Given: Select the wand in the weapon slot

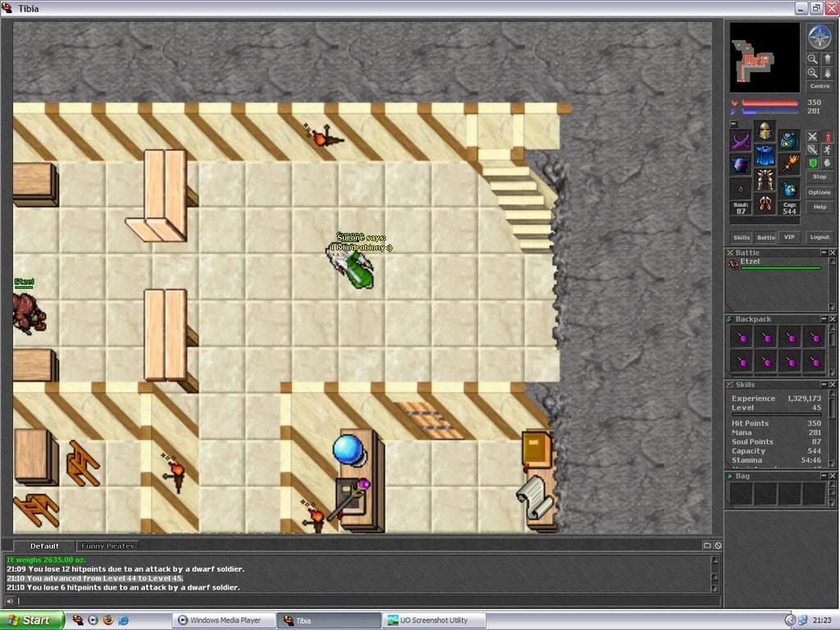Looking at the screenshot, I should point(789,165).
